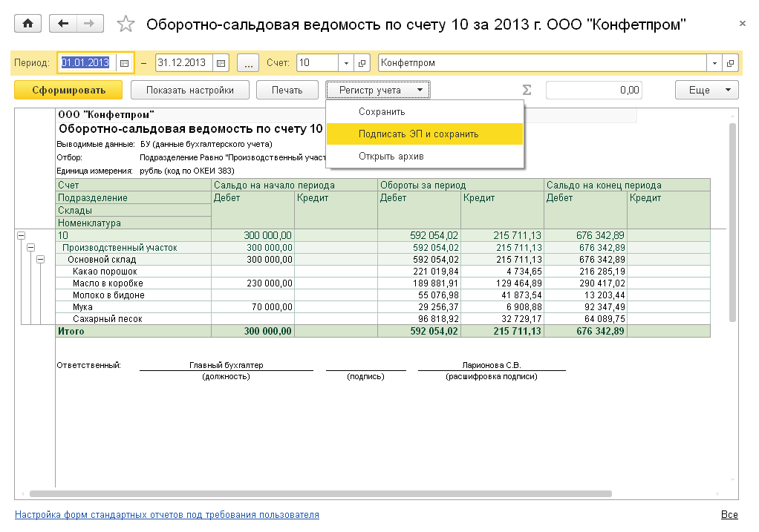
Task: Select Подписать ЭП и сохранить
Action: click(425, 134)
